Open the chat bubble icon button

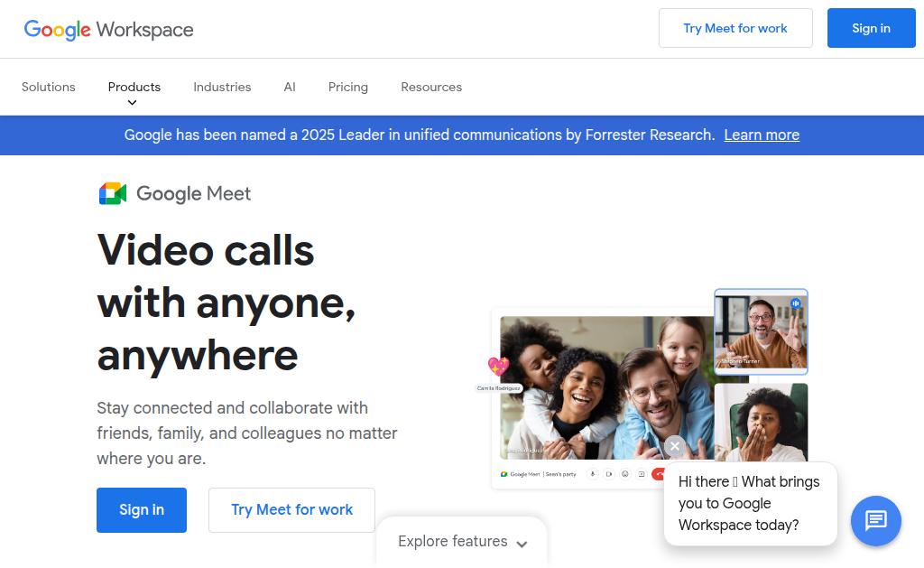click(875, 520)
